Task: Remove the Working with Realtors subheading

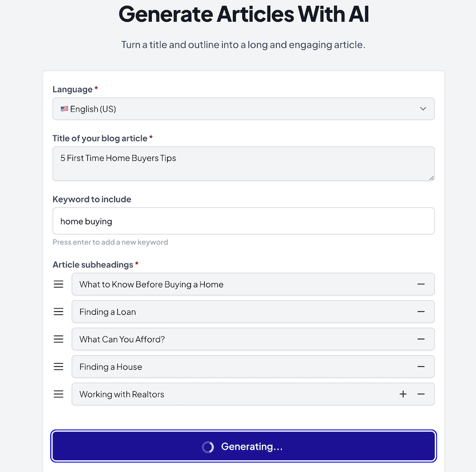Action: (x=421, y=394)
